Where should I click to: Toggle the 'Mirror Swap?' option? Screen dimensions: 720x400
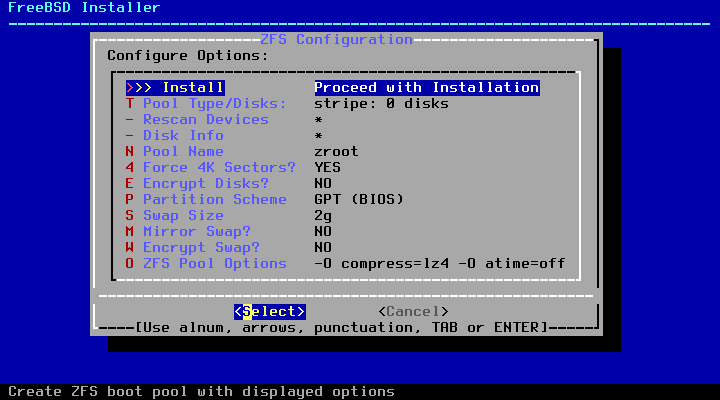197,231
